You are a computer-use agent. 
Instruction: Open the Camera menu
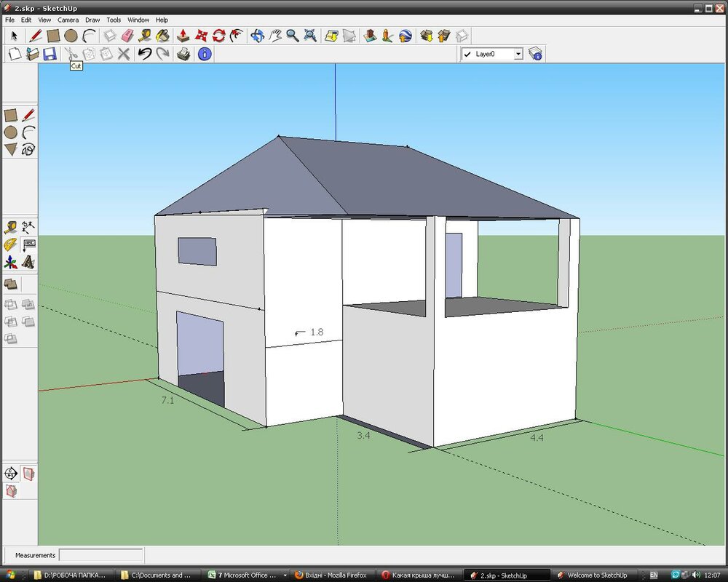point(68,20)
